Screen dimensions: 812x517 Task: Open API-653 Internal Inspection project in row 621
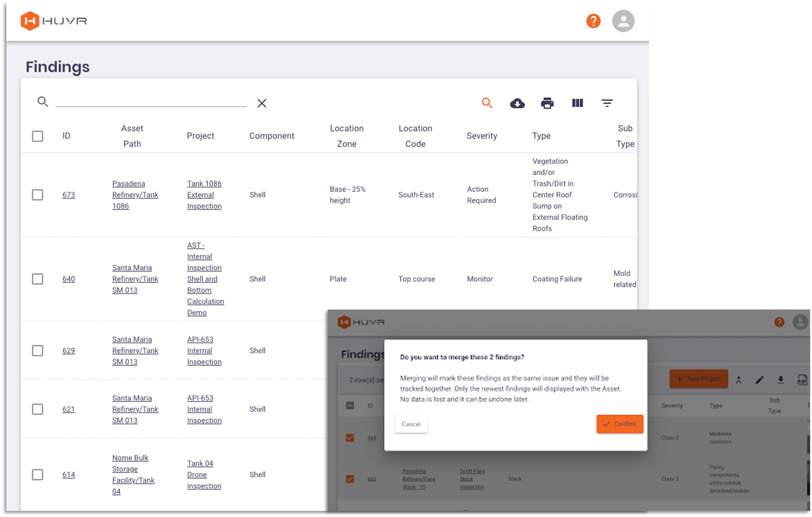point(204,410)
